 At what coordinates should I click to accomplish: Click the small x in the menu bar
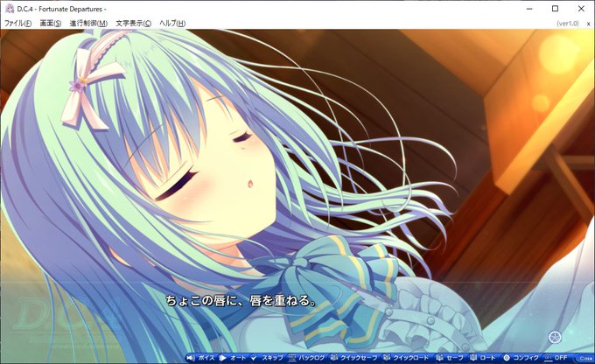coord(589,24)
